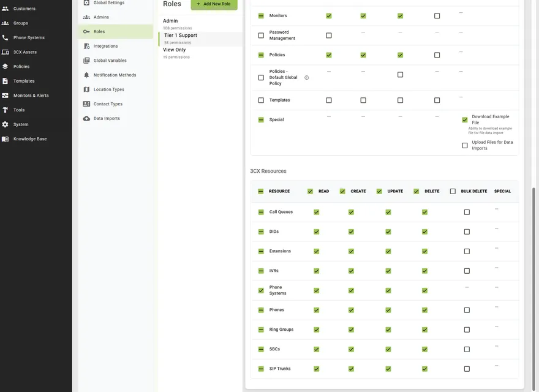Click the Contact Types card icon
This screenshot has height=392, width=539.
(86, 104)
